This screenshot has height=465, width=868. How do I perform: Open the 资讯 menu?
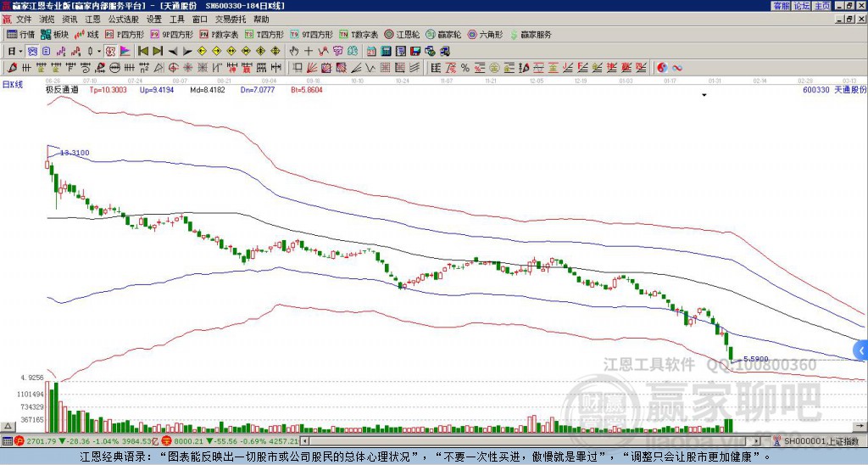click(70, 20)
